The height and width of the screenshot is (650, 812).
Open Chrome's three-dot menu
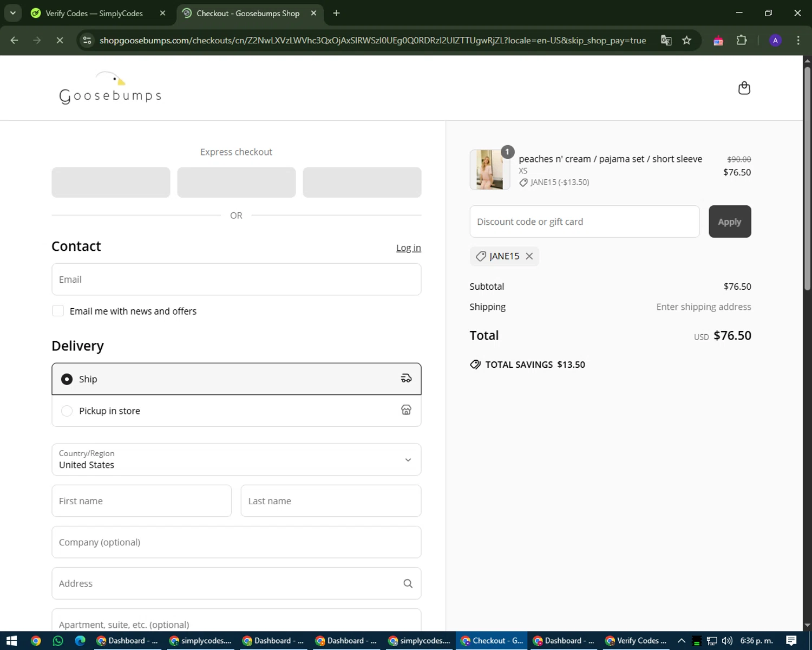coord(798,40)
